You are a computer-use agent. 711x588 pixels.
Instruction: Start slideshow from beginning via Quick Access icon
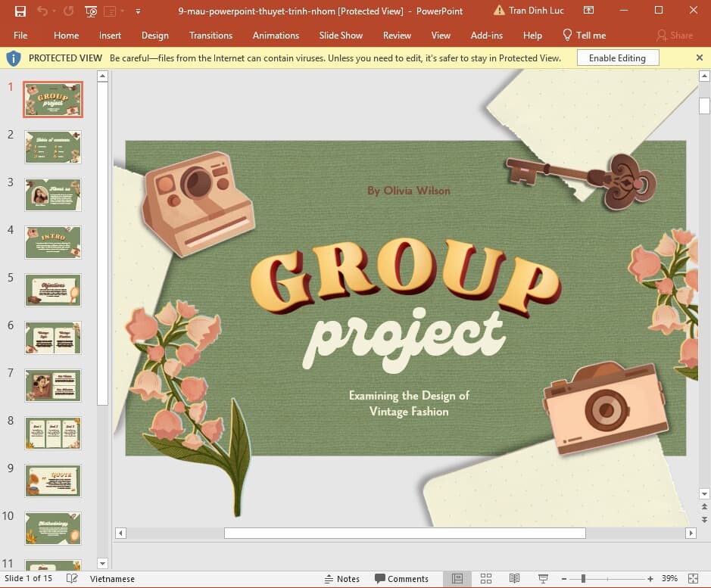[90, 11]
